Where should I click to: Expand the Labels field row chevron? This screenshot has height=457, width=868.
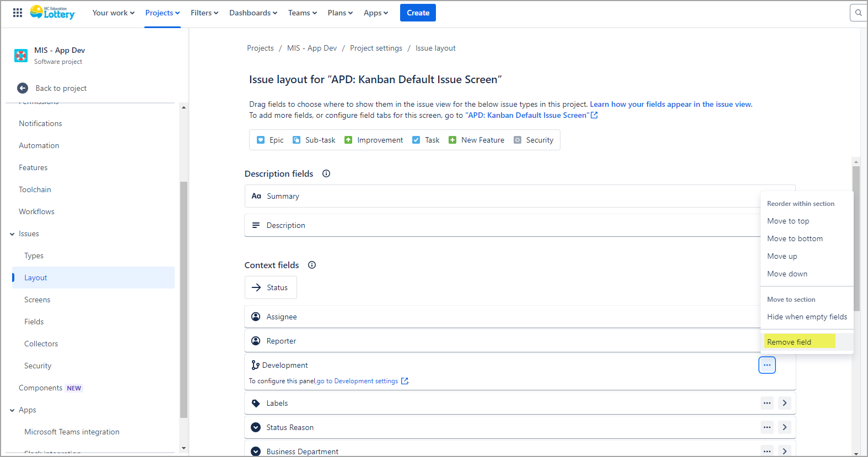coord(785,403)
